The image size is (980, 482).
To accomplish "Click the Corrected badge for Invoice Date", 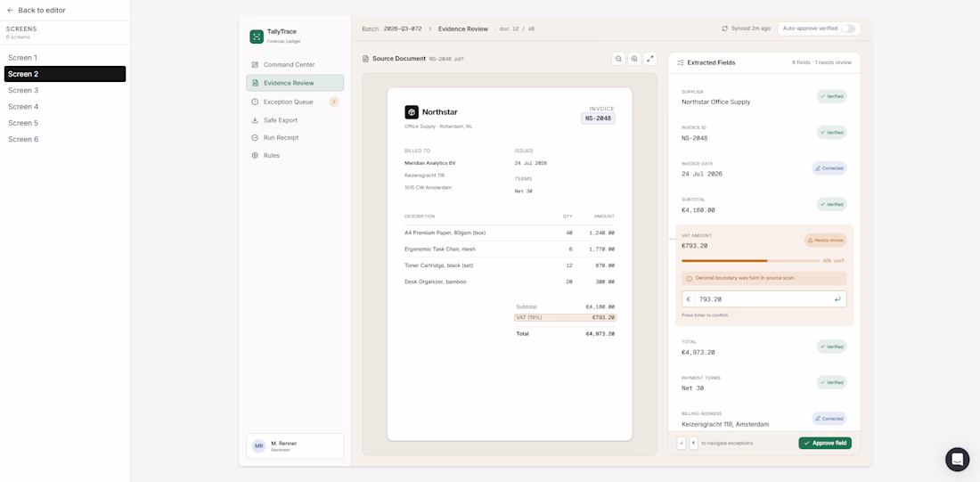I will coord(829,168).
